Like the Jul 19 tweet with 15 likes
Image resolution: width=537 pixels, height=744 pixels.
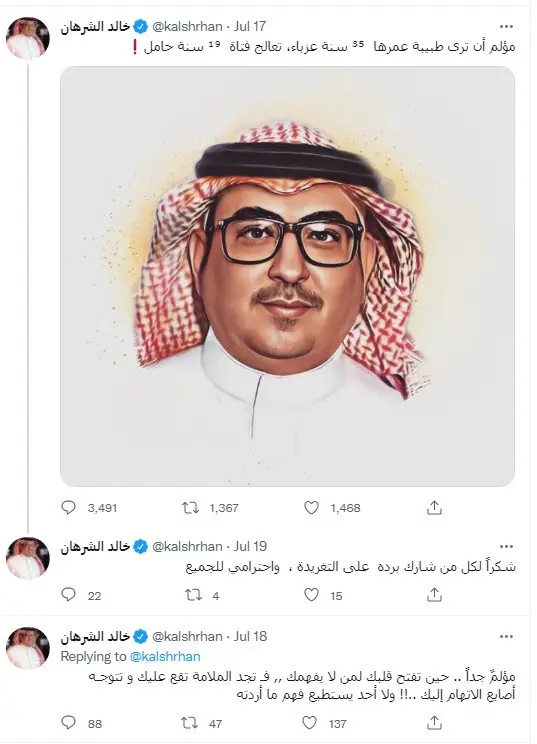(311, 595)
